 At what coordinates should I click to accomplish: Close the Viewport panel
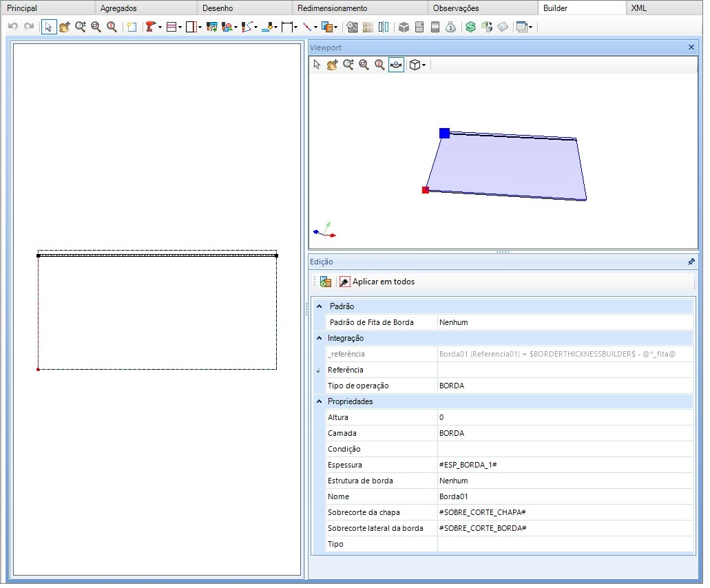click(691, 47)
